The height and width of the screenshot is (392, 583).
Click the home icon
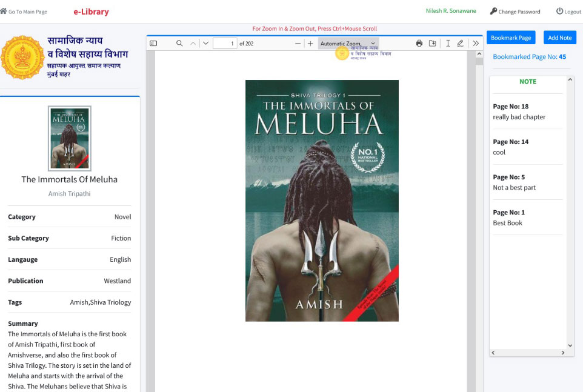pyautogui.click(x=4, y=11)
